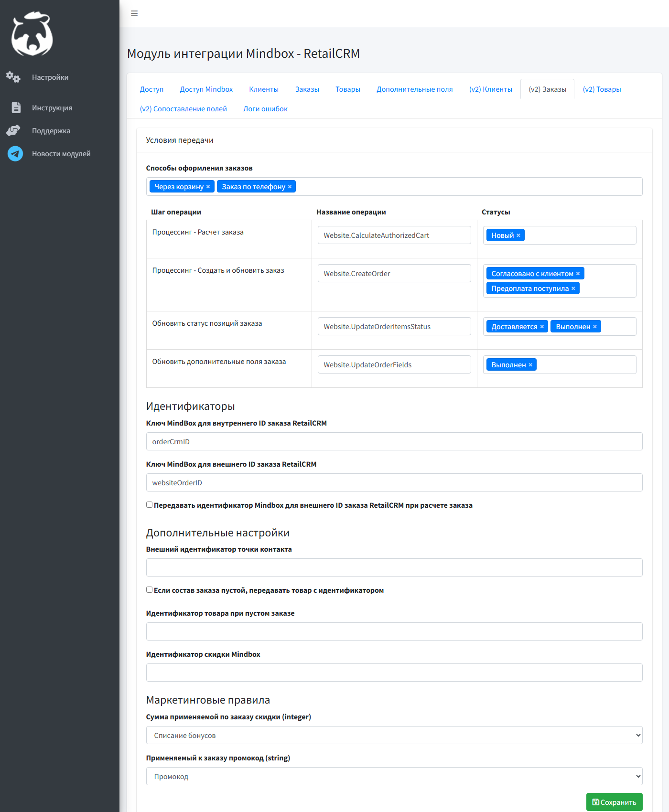Open the Клиенты tab
669x812 pixels.
pos(264,89)
